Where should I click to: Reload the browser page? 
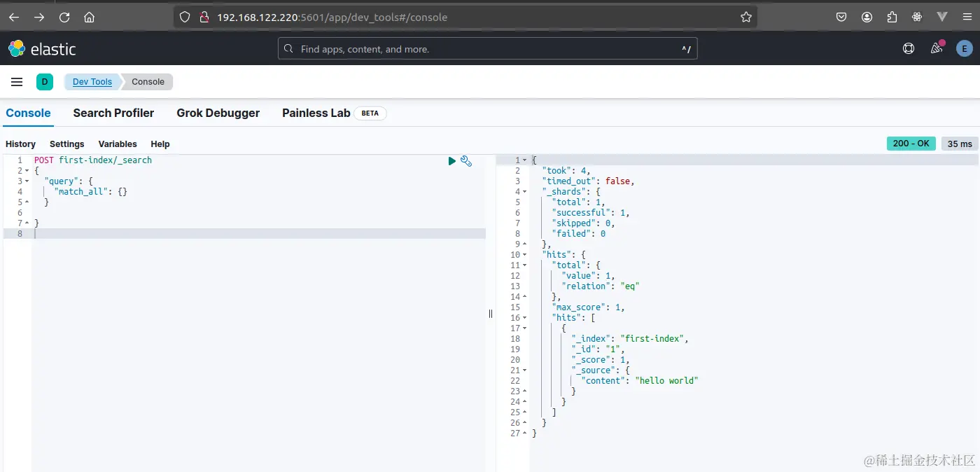[64, 18]
